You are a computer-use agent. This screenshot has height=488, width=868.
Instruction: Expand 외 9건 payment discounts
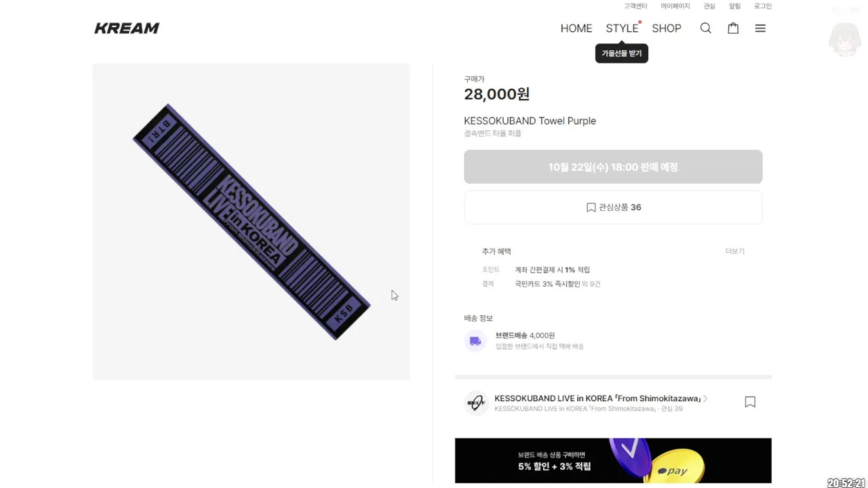pyautogui.click(x=591, y=284)
